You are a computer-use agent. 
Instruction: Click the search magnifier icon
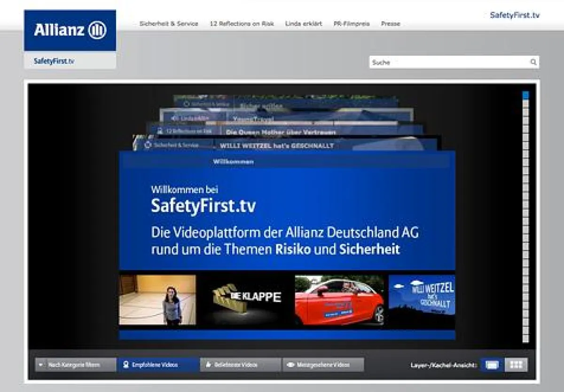click(x=533, y=61)
